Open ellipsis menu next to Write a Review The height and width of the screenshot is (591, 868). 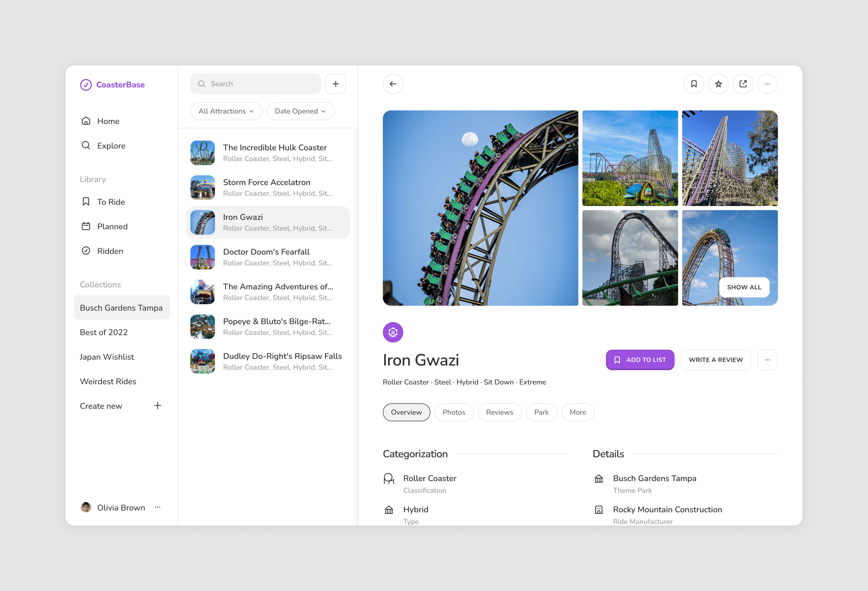point(767,360)
